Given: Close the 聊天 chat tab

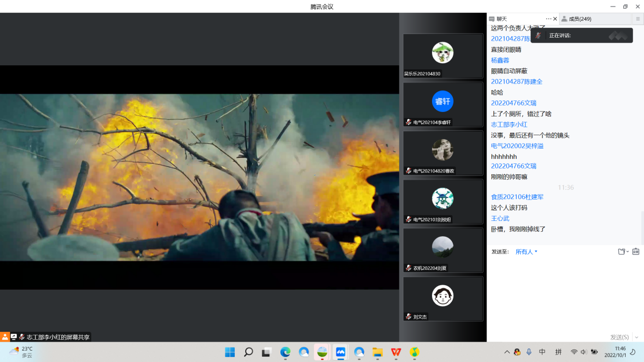Looking at the screenshot, I should (x=555, y=19).
